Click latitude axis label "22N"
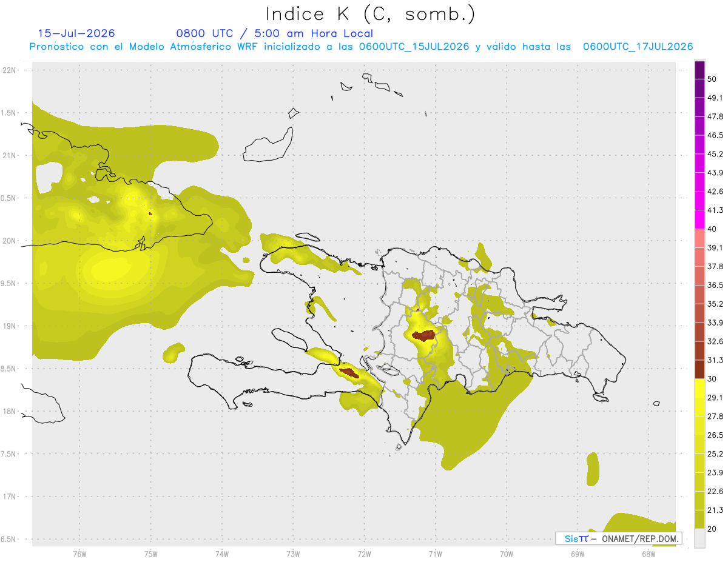This screenshot has height=562, width=728. (10, 70)
